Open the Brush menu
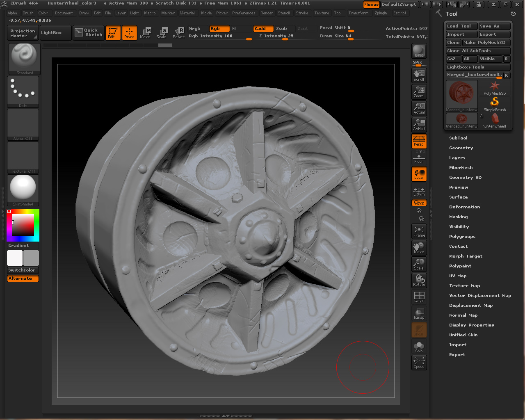 (28, 13)
